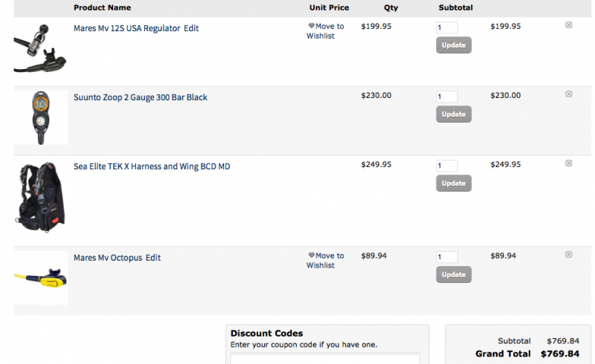Open Sea Elite BCD product image
This screenshot has height=364, width=595.
click(40, 197)
